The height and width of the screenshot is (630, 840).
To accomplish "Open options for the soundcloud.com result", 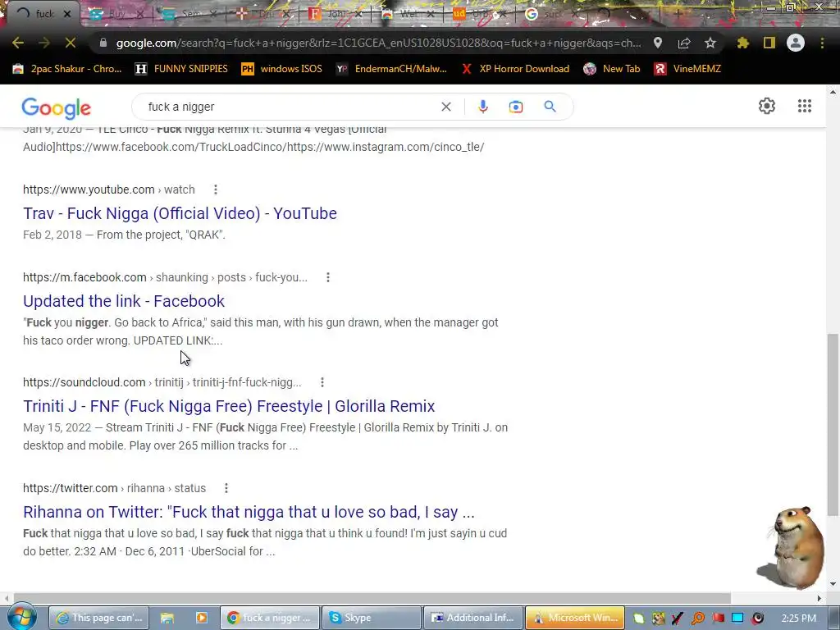I will [322, 382].
